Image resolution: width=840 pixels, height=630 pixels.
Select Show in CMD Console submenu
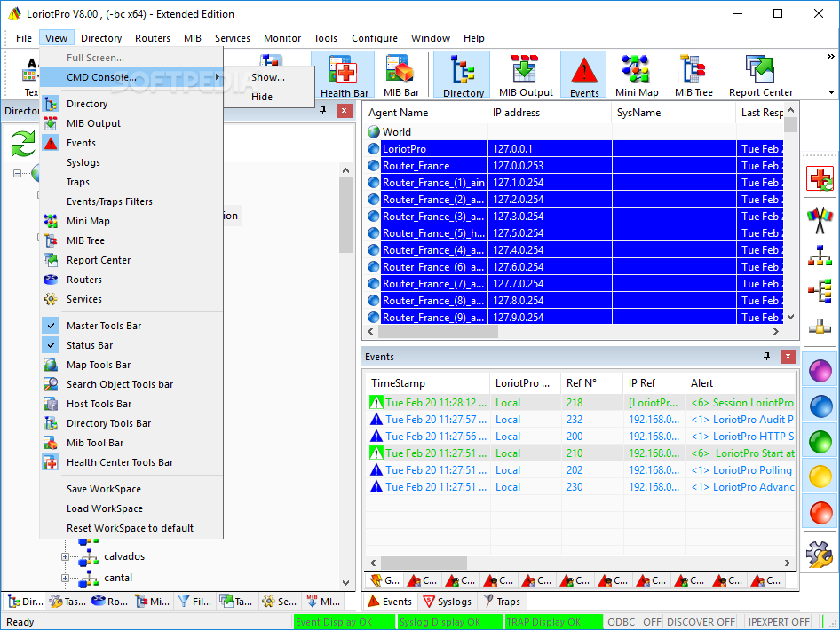tap(268, 77)
